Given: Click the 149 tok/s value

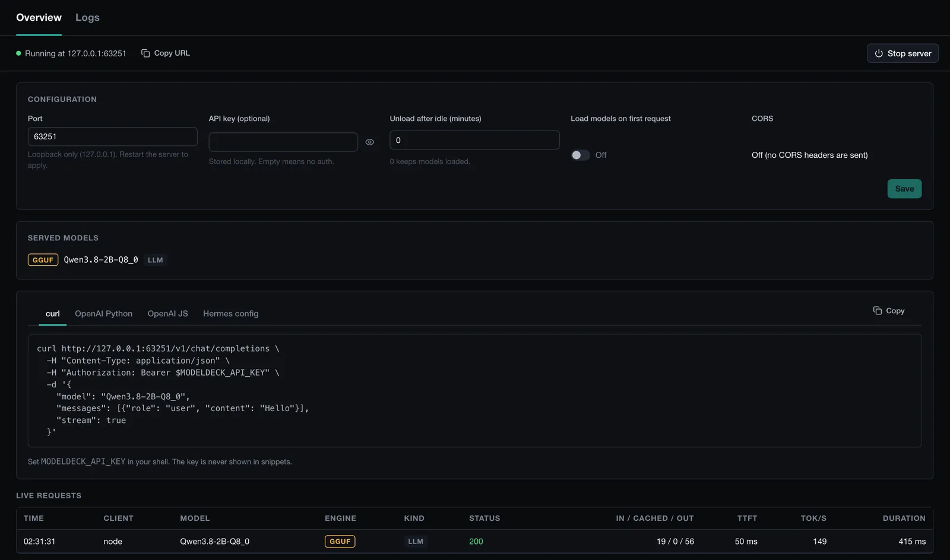Looking at the screenshot, I should [x=820, y=541].
